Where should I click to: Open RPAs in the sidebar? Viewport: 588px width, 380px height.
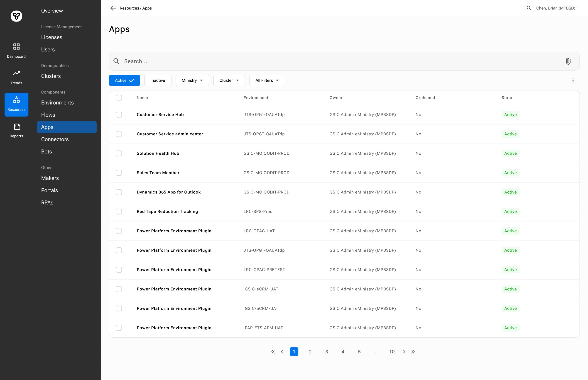coord(47,203)
